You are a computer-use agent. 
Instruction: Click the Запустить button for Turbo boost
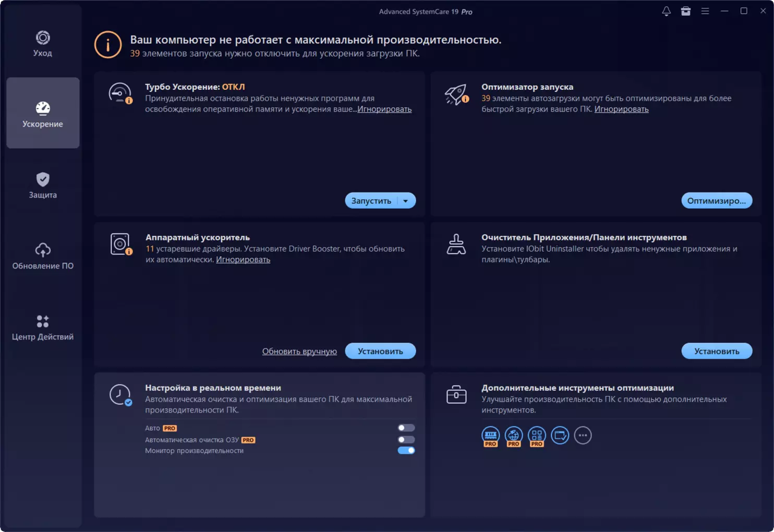pos(371,201)
